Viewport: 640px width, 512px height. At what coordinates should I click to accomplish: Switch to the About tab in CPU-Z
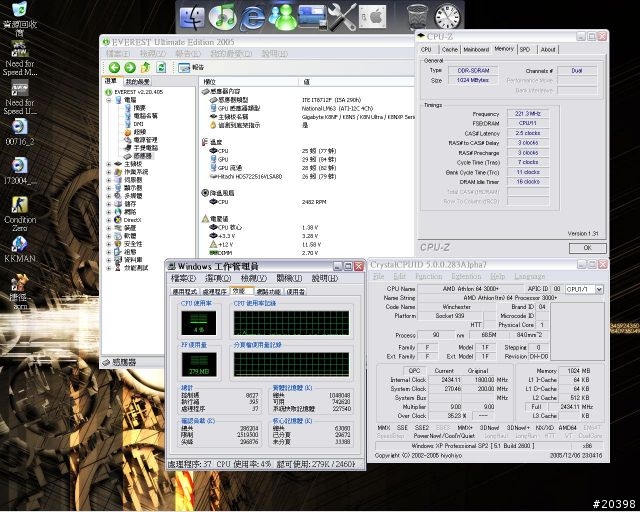pos(548,49)
